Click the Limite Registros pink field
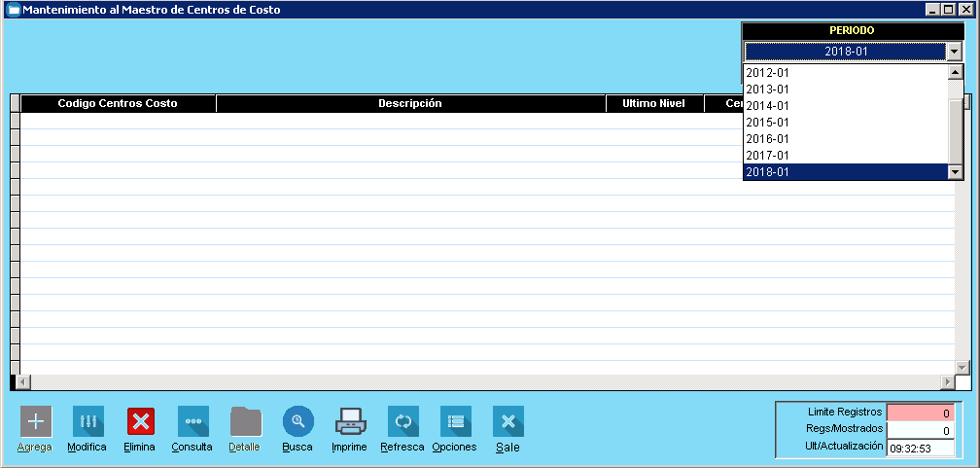 [x=921, y=413]
